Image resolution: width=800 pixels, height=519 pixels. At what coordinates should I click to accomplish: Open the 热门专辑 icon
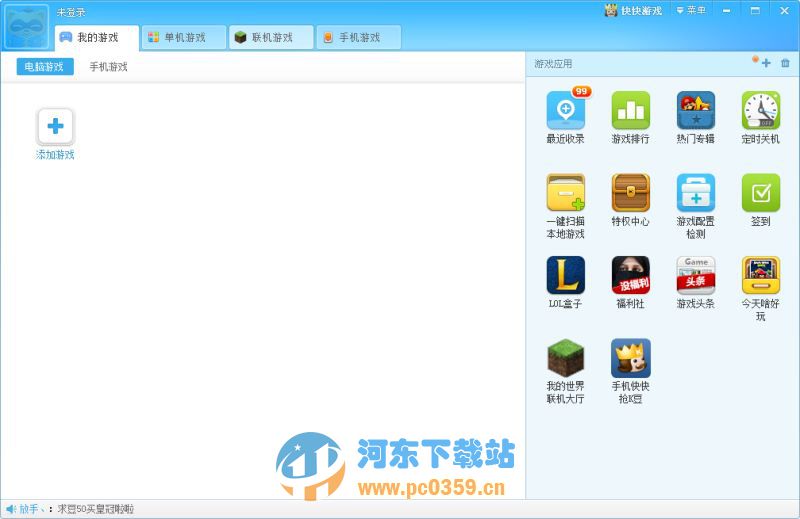(x=695, y=110)
